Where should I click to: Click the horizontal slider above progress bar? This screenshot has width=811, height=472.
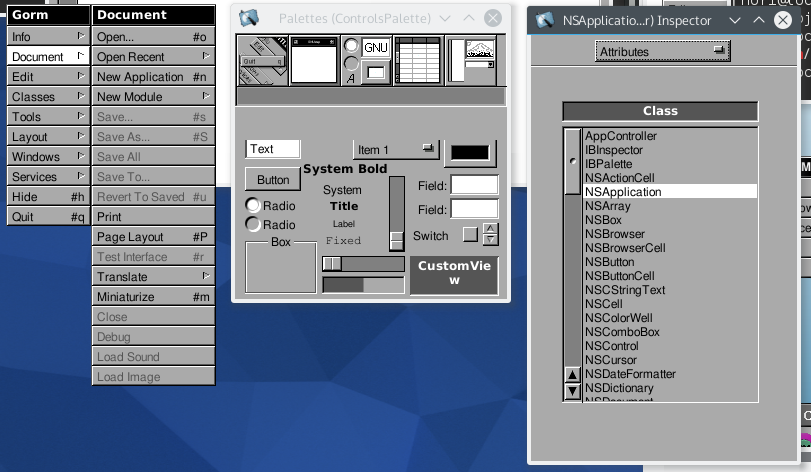click(x=363, y=264)
